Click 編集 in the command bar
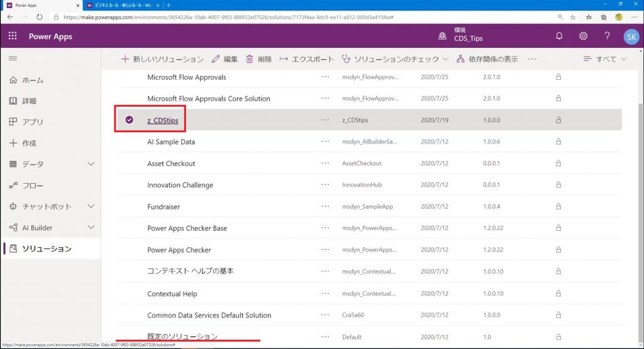This screenshot has height=349, width=644. [x=225, y=59]
